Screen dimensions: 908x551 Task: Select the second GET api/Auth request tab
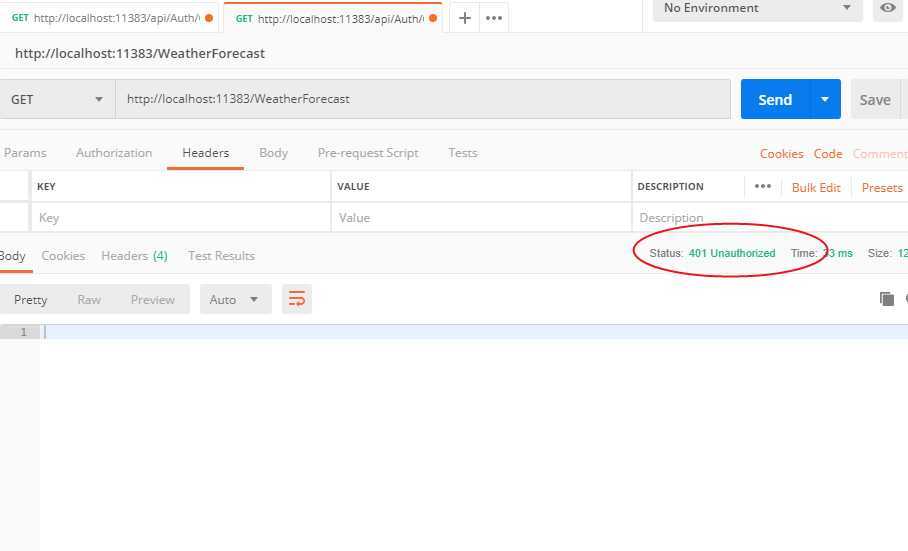click(333, 18)
